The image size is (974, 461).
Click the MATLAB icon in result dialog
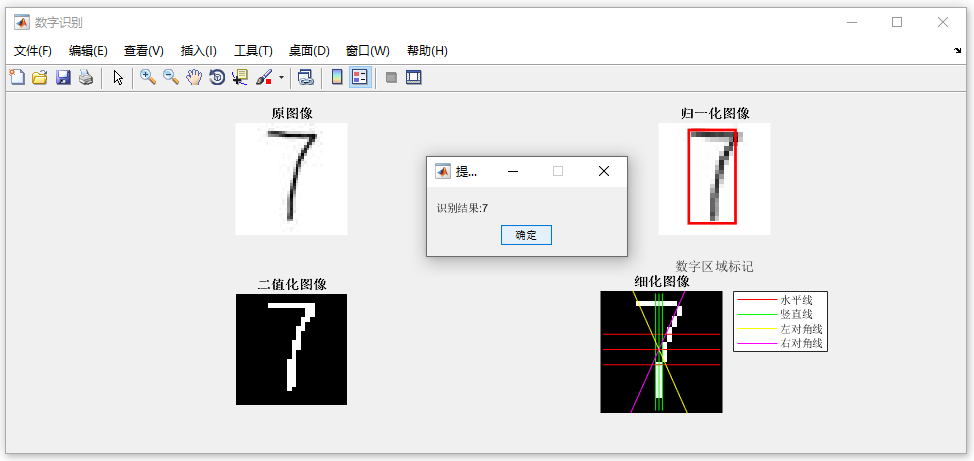click(x=443, y=171)
